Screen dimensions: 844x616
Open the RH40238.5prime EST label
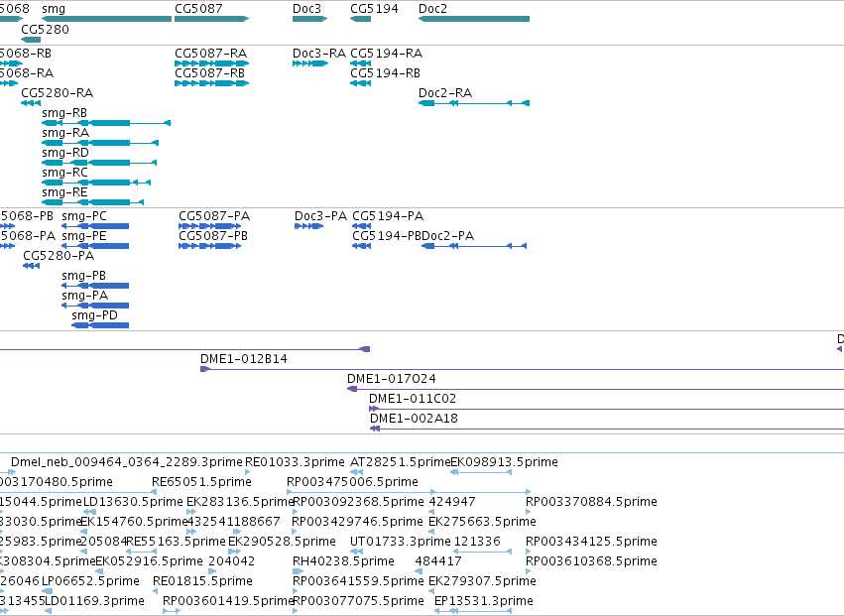[343, 561]
